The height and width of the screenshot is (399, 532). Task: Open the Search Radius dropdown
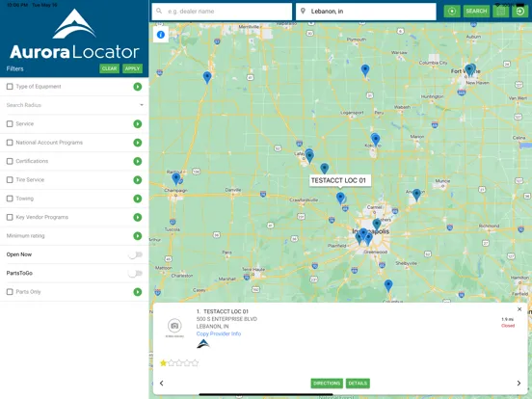click(x=74, y=105)
